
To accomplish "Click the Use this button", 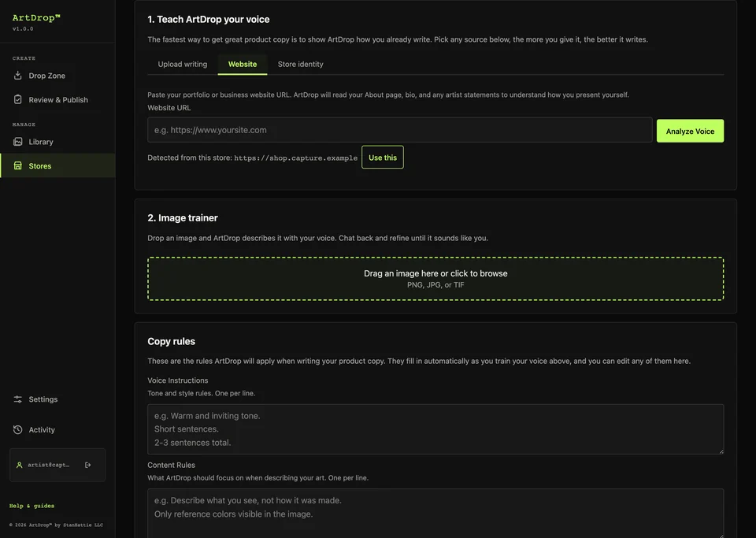I will 383,158.
